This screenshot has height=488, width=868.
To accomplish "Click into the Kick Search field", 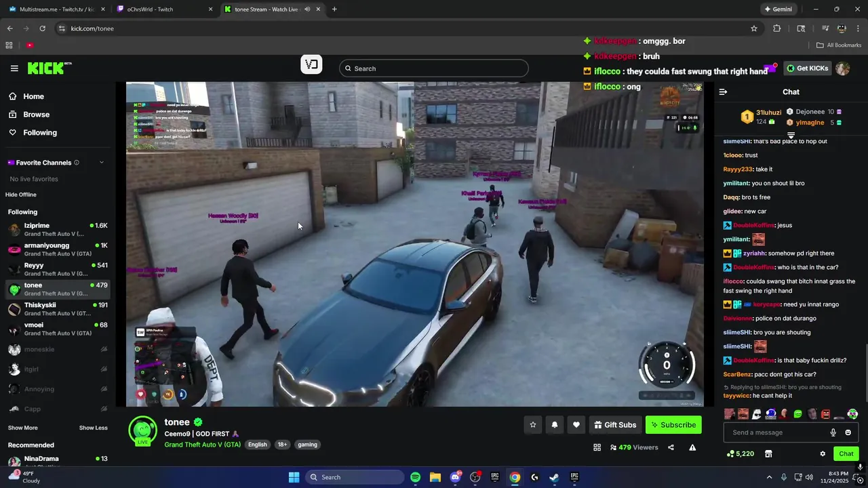I will tap(433, 68).
